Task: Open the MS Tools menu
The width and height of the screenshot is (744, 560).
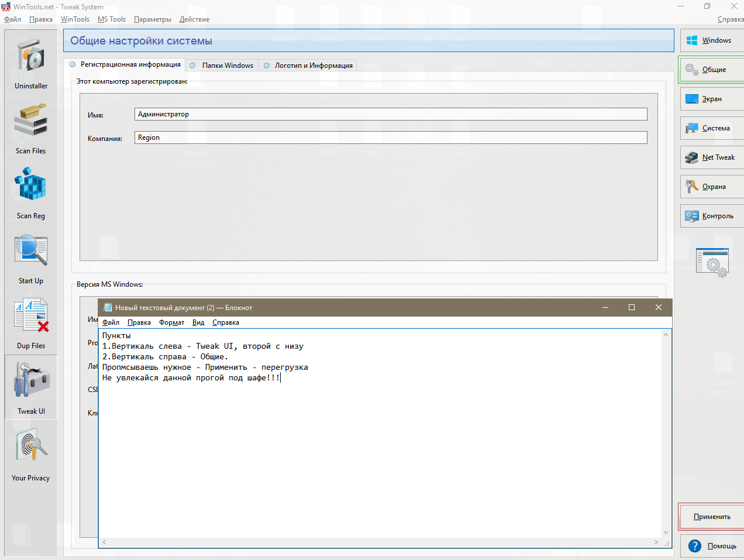Action: pos(112,19)
